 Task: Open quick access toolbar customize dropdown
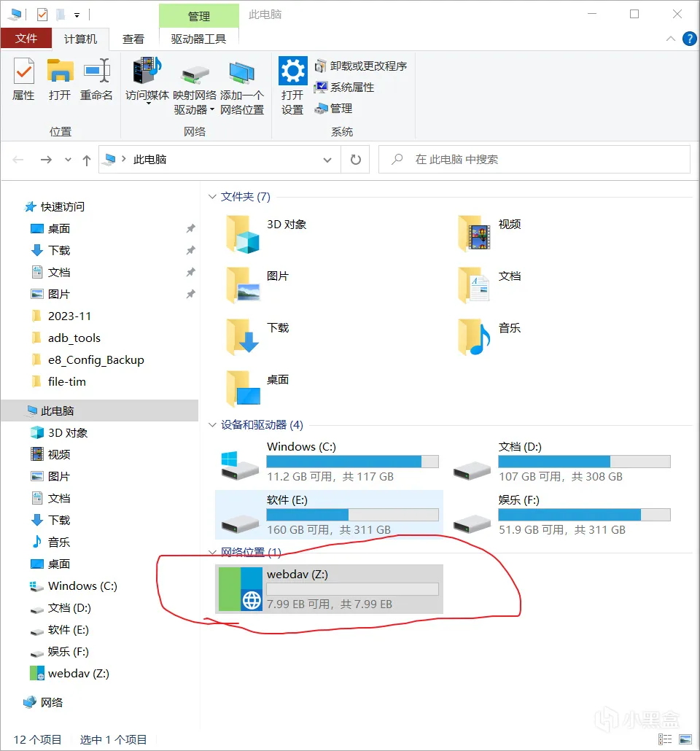pyautogui.click(x=77, y=15)
